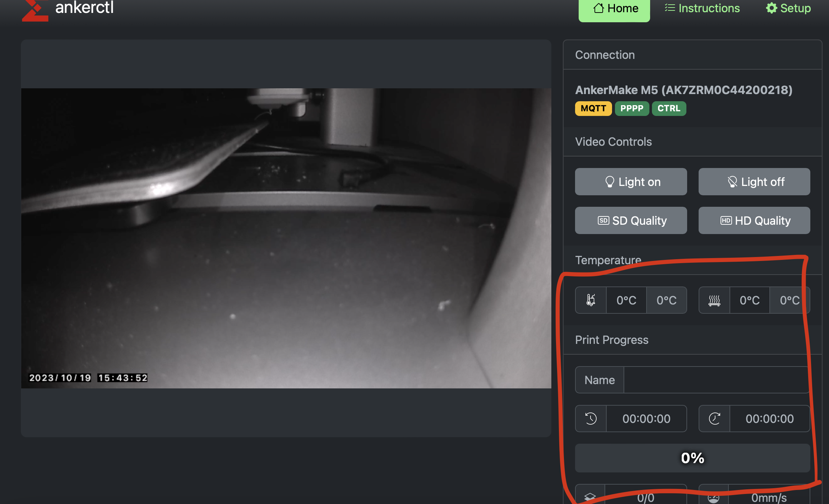Click the nozzle temperature icon
The image size is (829, 504).
pyautogui.click(x=591, y=300)
